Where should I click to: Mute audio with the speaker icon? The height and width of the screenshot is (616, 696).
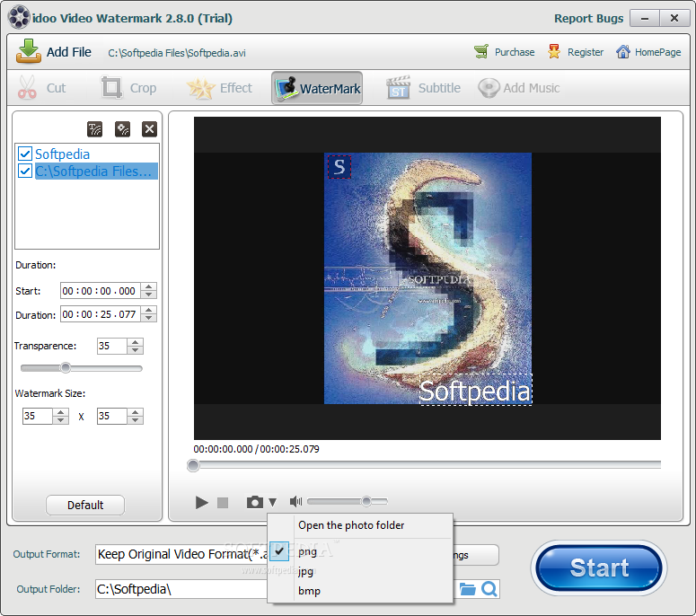pyautogui.click(x=295, y=501)
